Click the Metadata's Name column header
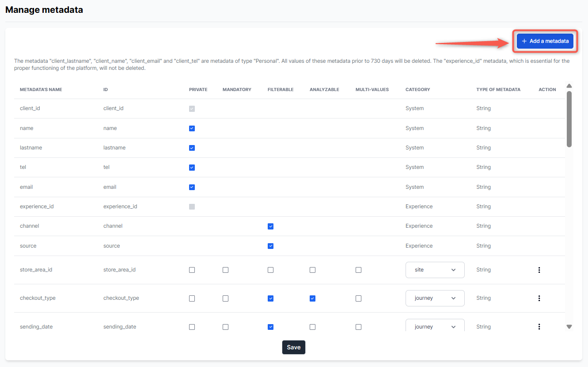Image resolution: width=588 pixels, height=367 pixels. click(x=41, y=89)
